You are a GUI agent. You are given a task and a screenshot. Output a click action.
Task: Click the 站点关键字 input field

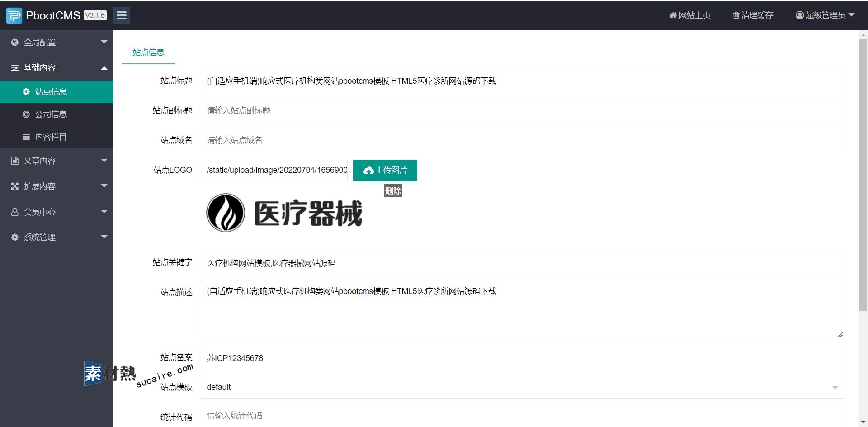(522, 263)
